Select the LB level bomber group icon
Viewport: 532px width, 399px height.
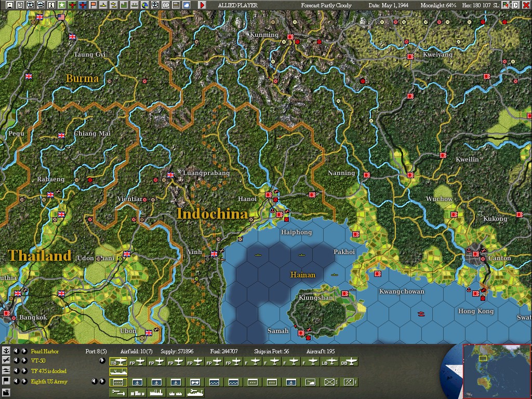point(330,362)
